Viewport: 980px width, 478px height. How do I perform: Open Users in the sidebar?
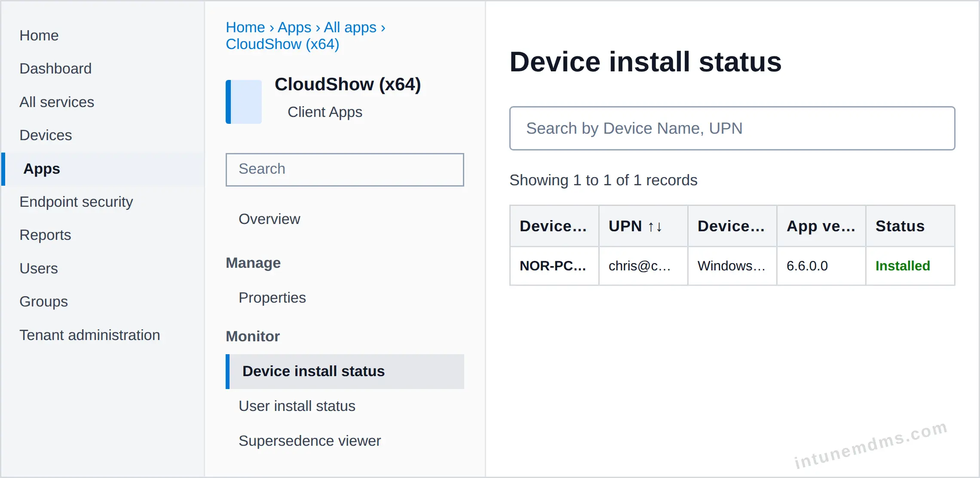(39, 268)
